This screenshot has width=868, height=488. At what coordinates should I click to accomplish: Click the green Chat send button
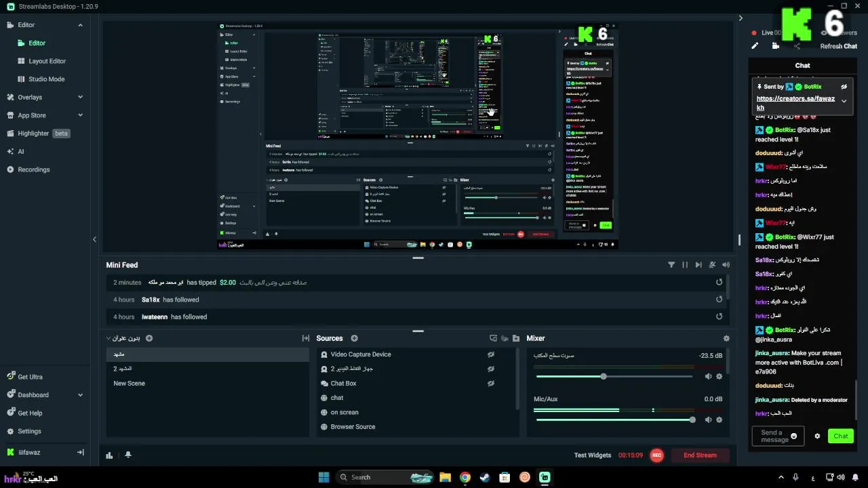click(841, 436)
